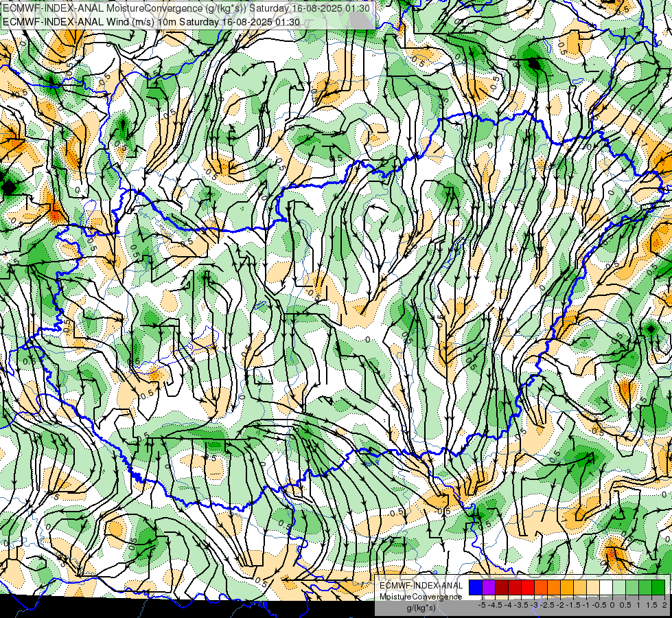
Task: Click the -2.5 tick label in legend
Action: point(547,605)
